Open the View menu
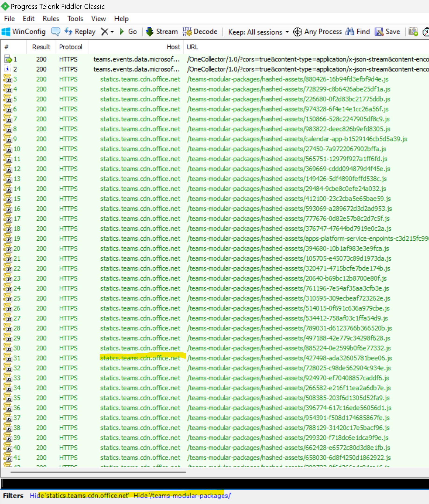Viewport: 429px width, 504px height. (98, 19)
